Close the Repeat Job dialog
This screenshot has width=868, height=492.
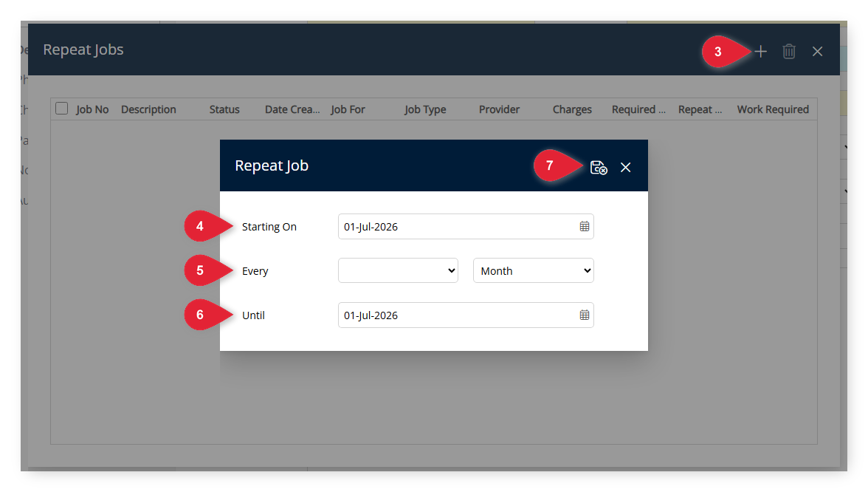coord(626,167)
